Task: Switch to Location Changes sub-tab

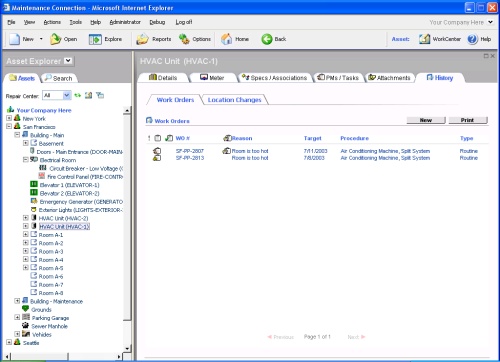Action: [x=234, y=100]
